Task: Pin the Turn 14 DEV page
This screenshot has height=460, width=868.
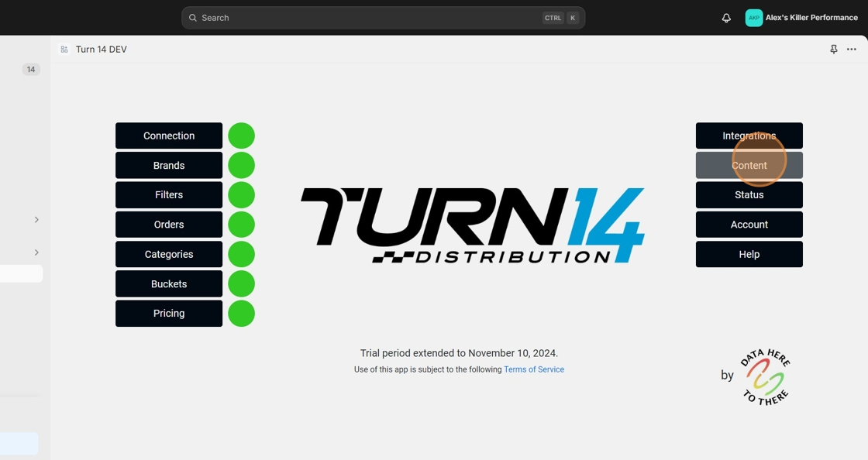Action: coord(834,50)
